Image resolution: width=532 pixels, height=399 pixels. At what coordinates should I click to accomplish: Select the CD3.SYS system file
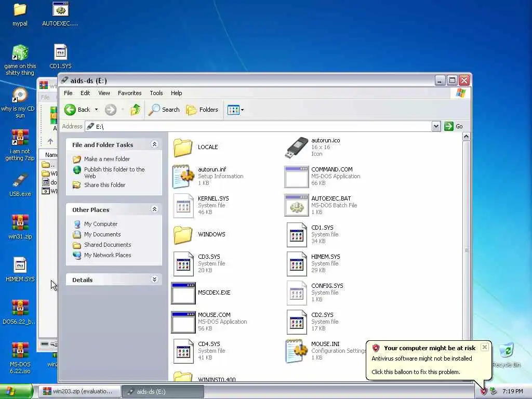coord(199,263)
